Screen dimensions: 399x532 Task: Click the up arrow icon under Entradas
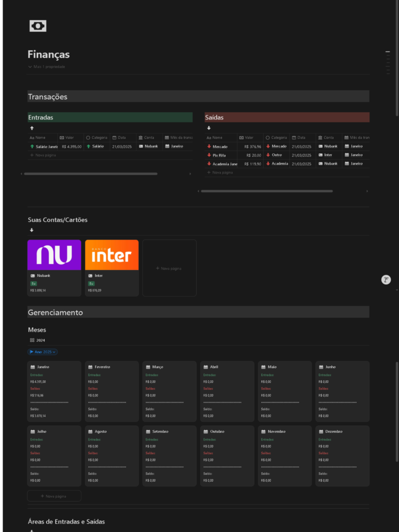pos(32,128)
